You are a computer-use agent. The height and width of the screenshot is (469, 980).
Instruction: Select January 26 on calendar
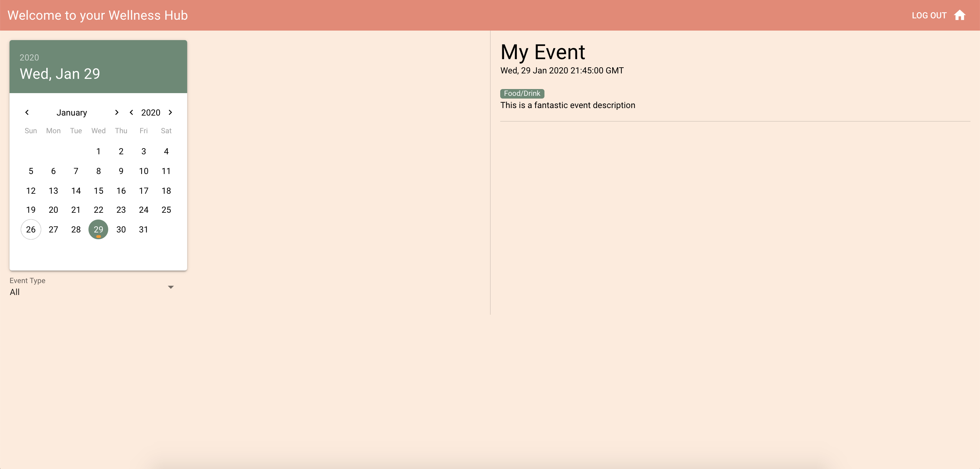(x=31, y=229)
